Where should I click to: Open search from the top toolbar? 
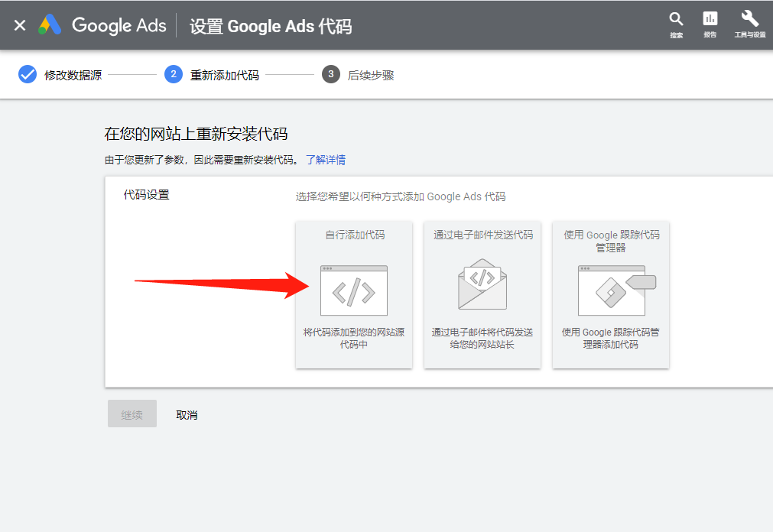click(x=676, y=20)
